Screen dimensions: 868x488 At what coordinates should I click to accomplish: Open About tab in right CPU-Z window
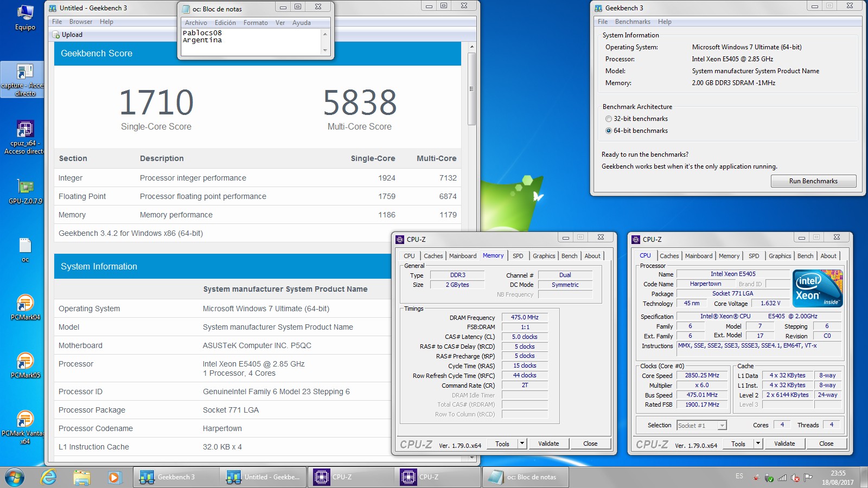click(x=828, y=256)
